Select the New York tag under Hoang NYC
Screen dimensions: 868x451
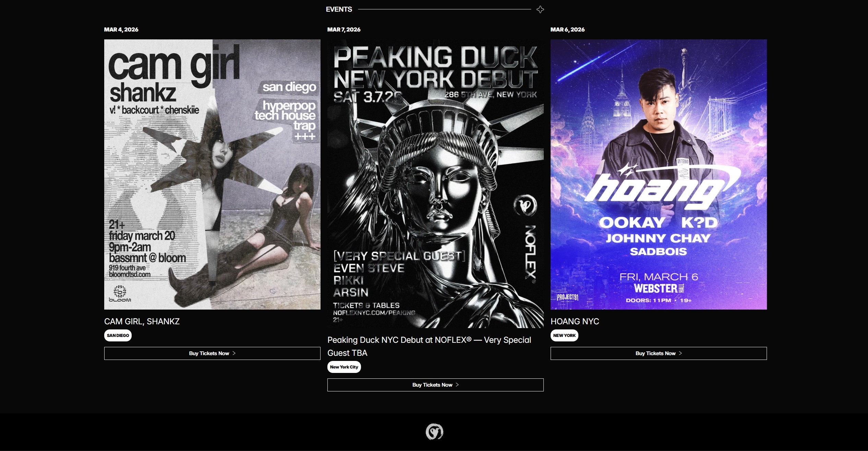564,336
